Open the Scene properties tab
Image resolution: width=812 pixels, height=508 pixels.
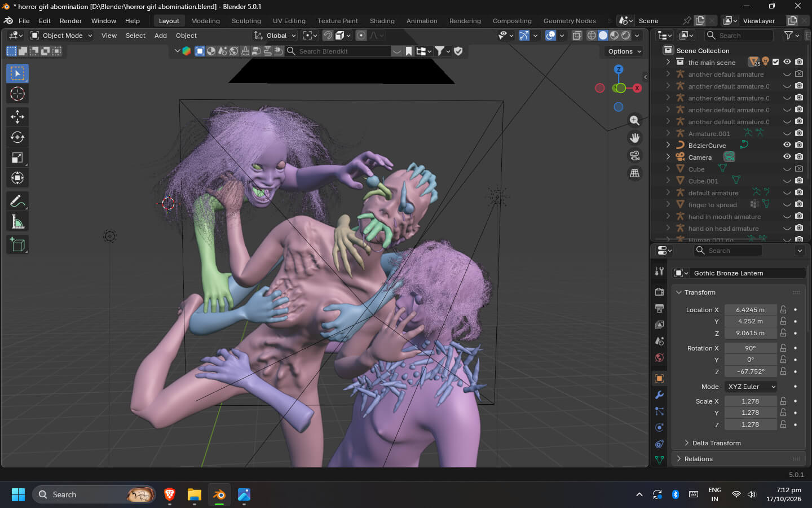pos(659,341)
